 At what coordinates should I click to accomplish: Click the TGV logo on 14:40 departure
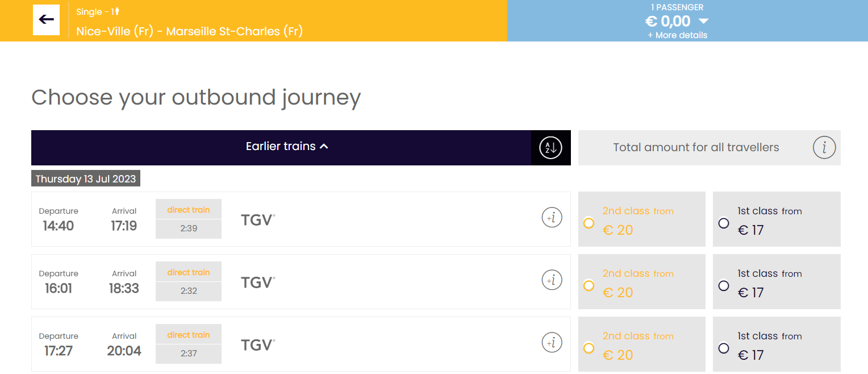[x=258, y=220]
